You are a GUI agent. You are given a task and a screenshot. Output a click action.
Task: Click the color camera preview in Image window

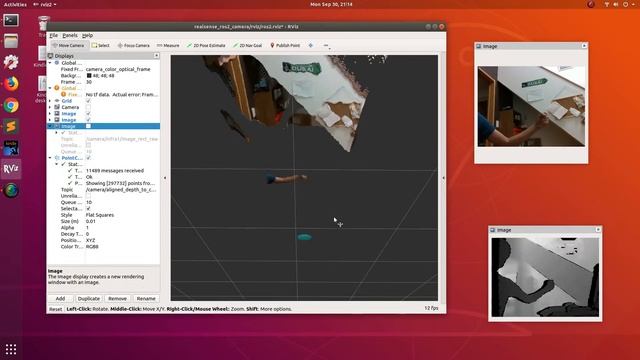[x=531, y=106]
